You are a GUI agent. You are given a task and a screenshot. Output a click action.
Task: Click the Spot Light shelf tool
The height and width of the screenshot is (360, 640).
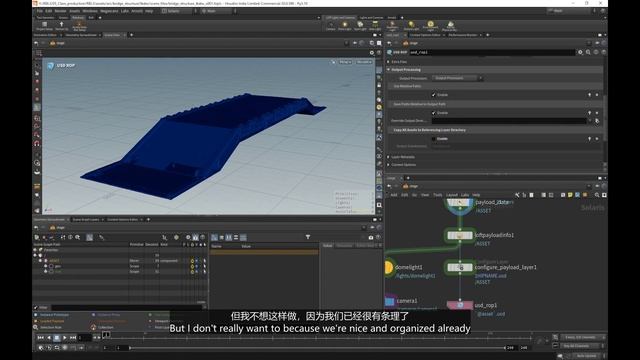click(x=360, y=26)
